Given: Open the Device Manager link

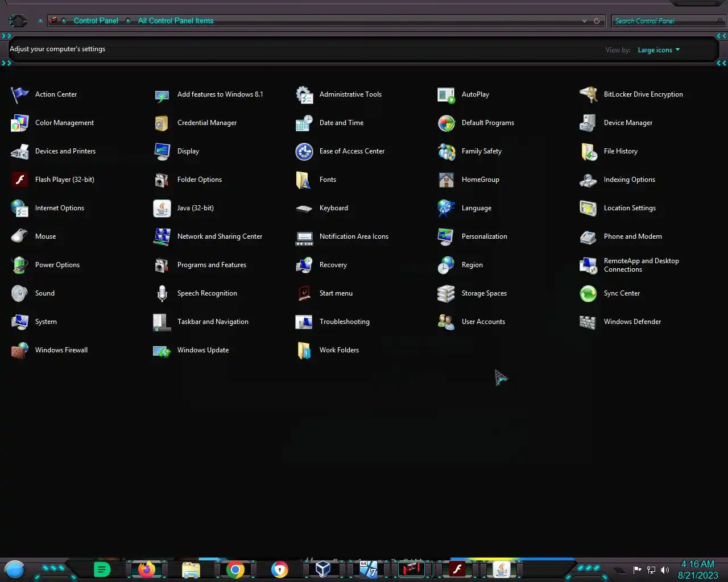Looking at the screenshot, I should [628, 123].
